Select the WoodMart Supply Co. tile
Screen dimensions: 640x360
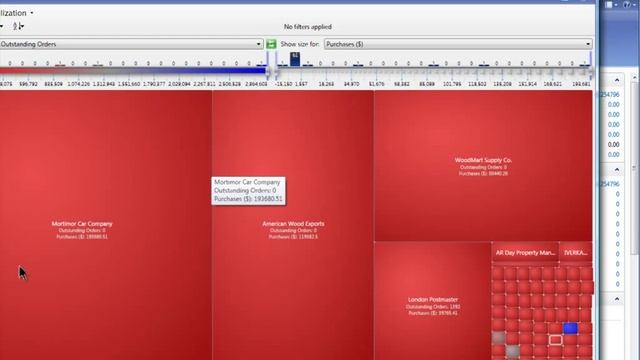483,166
